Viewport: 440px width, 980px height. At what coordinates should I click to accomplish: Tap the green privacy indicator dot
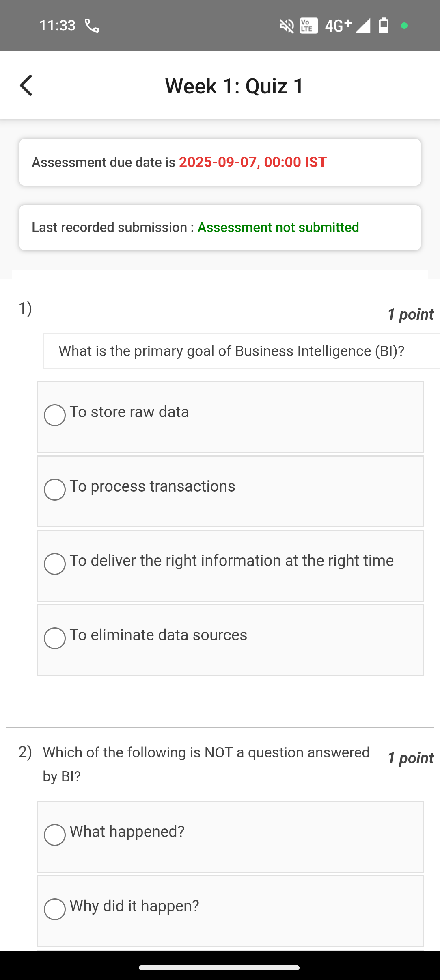[x=404, y=26]
